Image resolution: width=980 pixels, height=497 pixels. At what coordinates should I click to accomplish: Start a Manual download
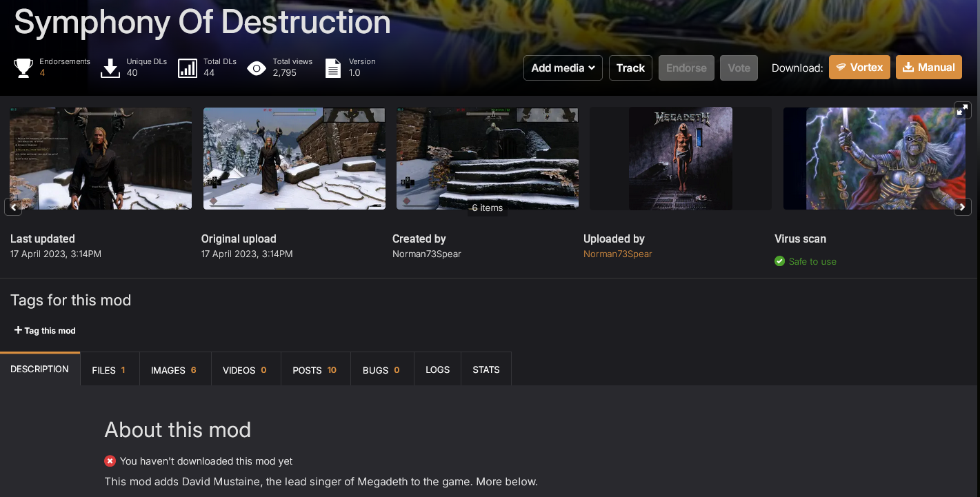(929, 68)
